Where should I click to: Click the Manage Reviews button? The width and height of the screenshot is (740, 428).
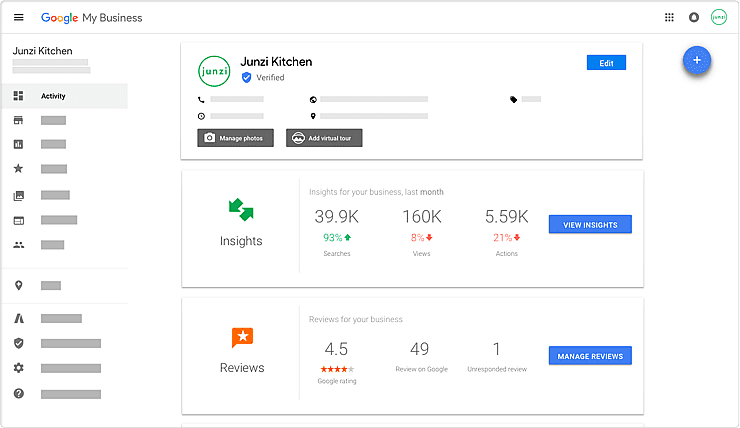pyautogui.click(x=590, y=356)
